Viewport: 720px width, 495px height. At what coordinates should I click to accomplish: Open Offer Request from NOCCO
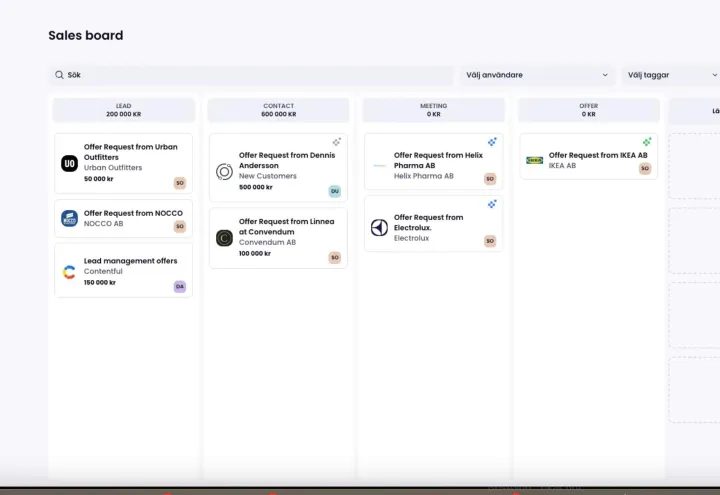click(x=124, y=219)
